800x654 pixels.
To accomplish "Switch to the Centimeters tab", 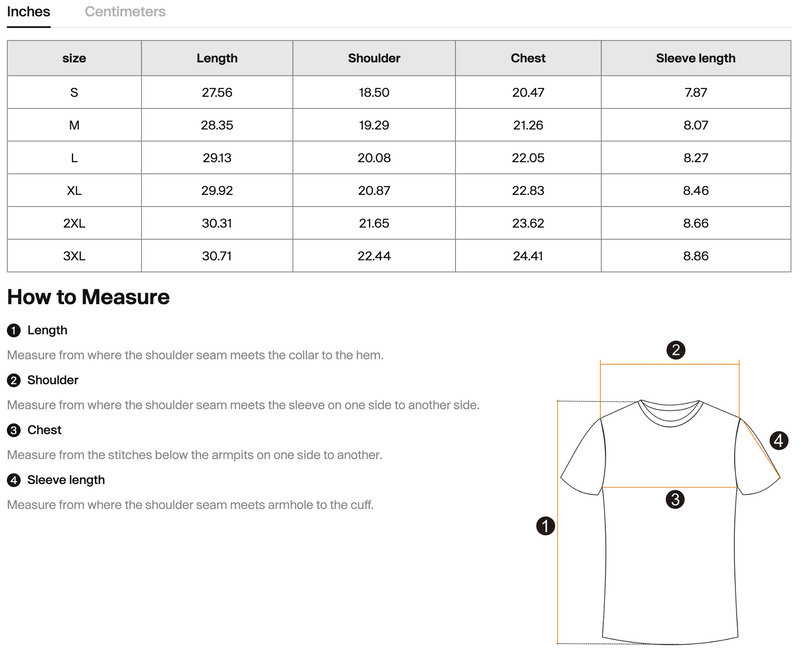I will 125,12.
